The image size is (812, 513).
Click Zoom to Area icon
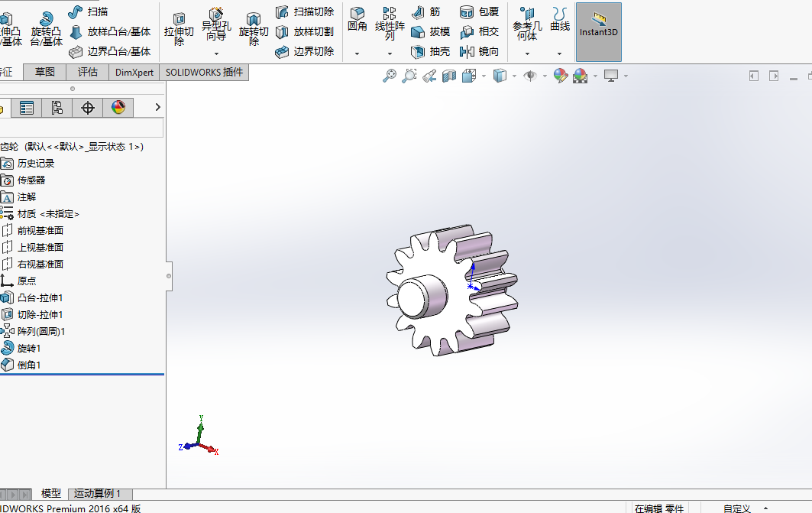coord(409,76)
